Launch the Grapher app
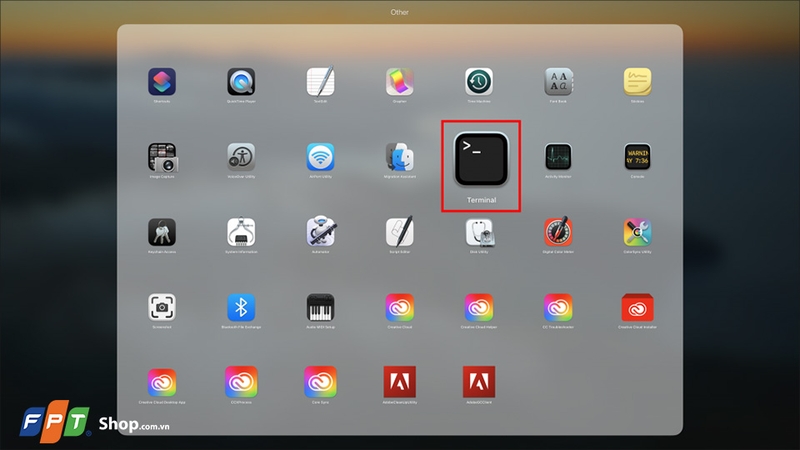This screenshot has width=800, height=450. [399, 82]
